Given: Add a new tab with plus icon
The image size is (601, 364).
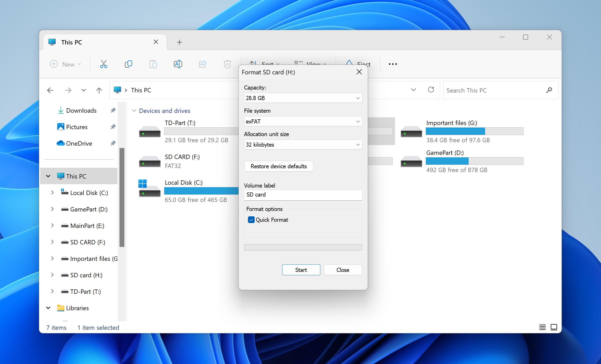Looking at the screenshot, I should click(179, 42).
